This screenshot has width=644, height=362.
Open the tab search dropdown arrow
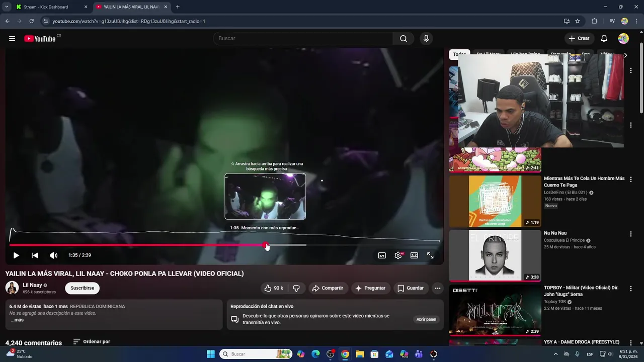7,7
